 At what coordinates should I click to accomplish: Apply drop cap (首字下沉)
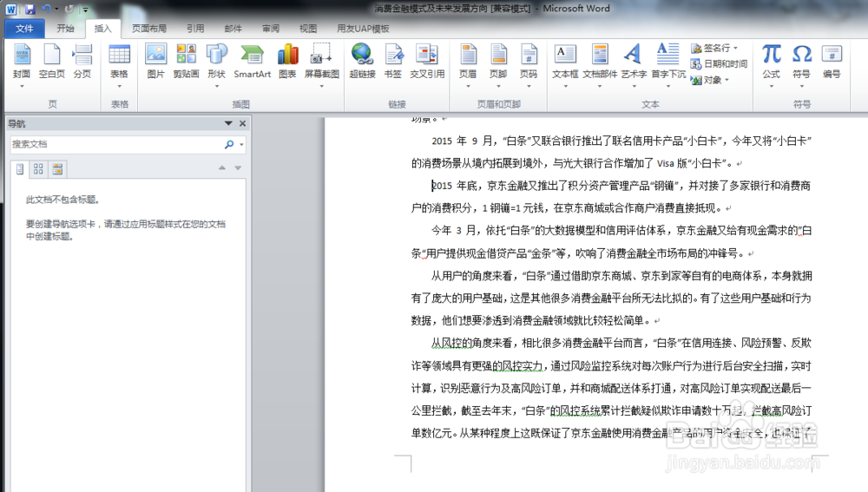click(668, 65)
